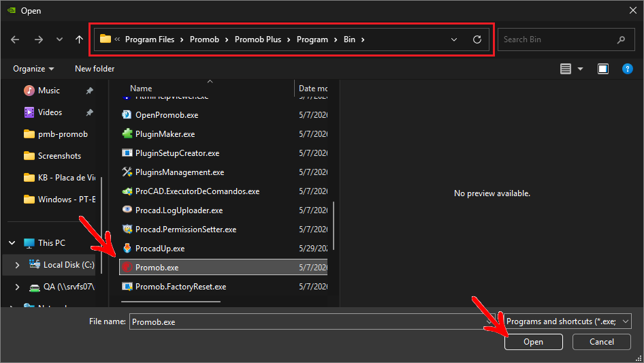
Task: Change the file view layout icon
Action: pyautogui.click(x=566, y=69)
